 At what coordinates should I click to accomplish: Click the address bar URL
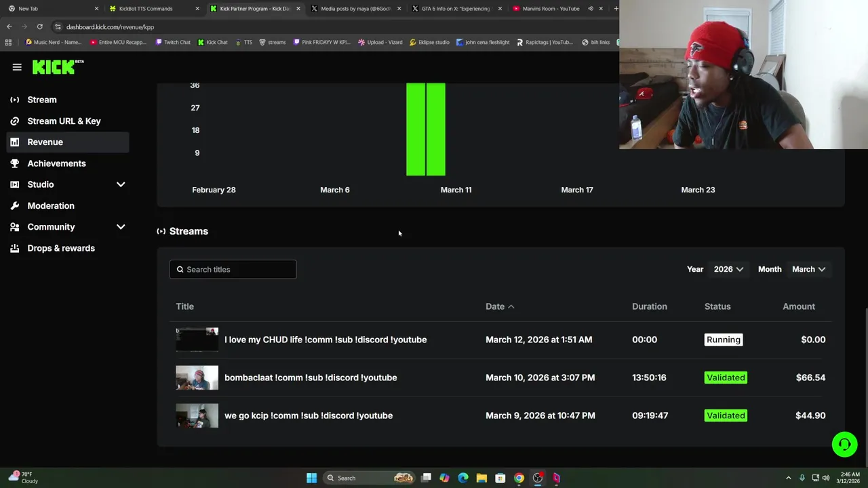(110, 27)
